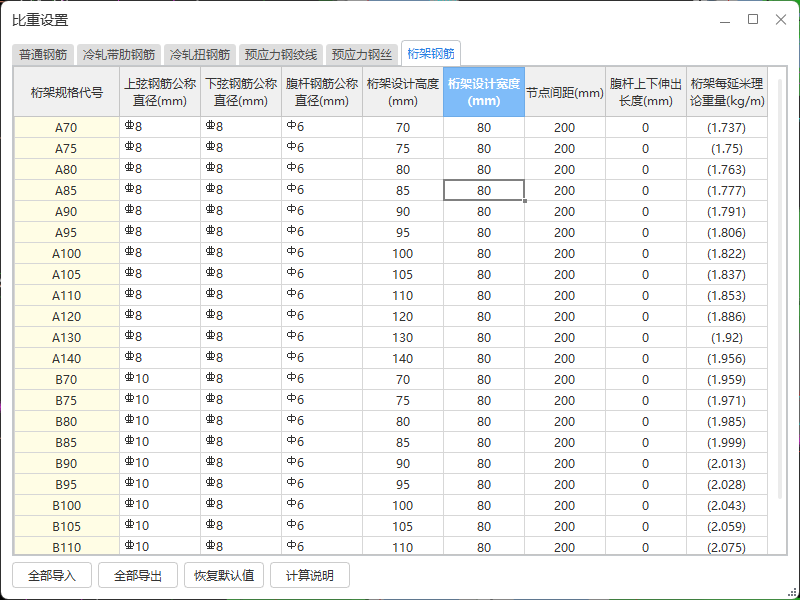Click the 上弦钢筋公称直径 column header
Image resolution: width=800 pixels, height=600 pixels.
(160, 92)
